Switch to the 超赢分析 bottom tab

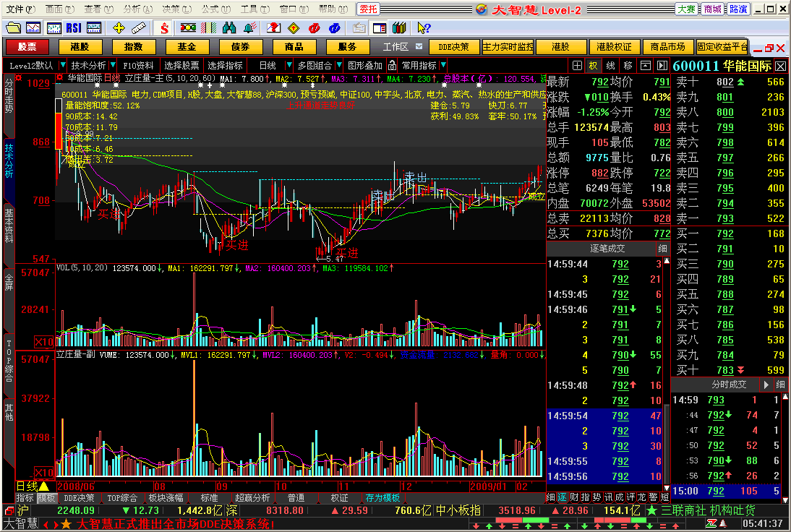[x=252, y=498]
